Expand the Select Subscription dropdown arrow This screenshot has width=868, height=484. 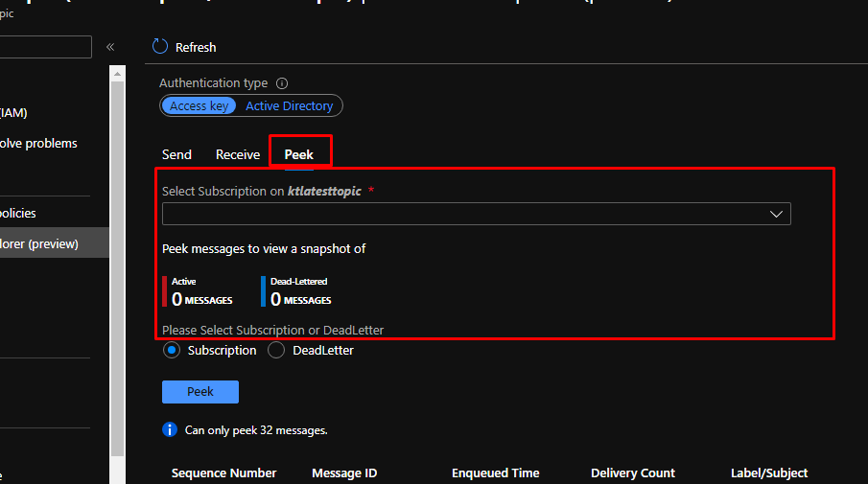(777, 214)
